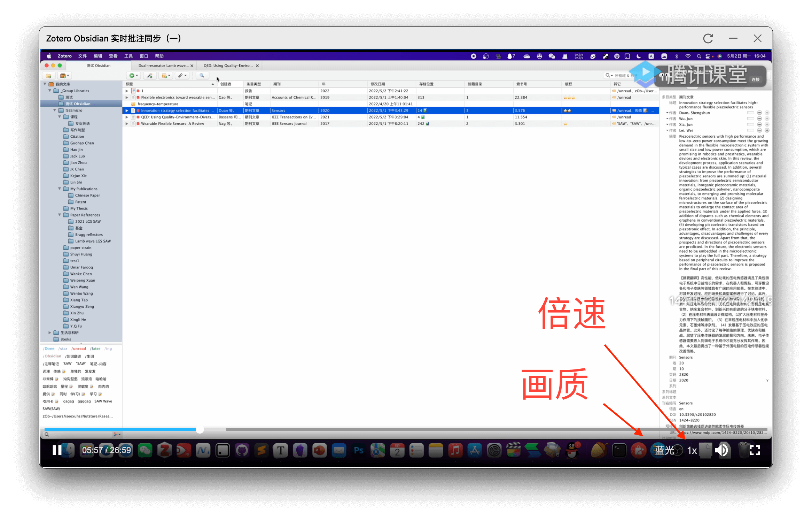Click Zotero's new collection icon
This screenshot has width=812, height=520.
(x=48, y=76)
